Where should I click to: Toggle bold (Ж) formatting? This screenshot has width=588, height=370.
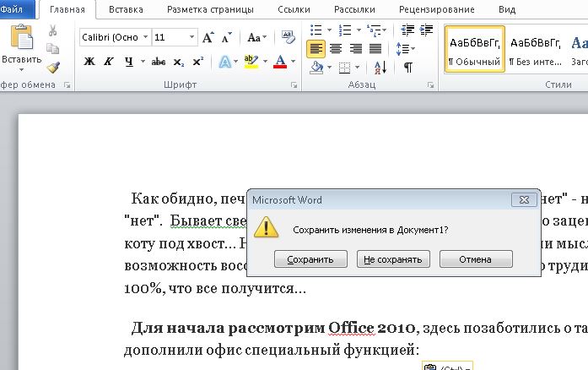[x=89, y=62]
